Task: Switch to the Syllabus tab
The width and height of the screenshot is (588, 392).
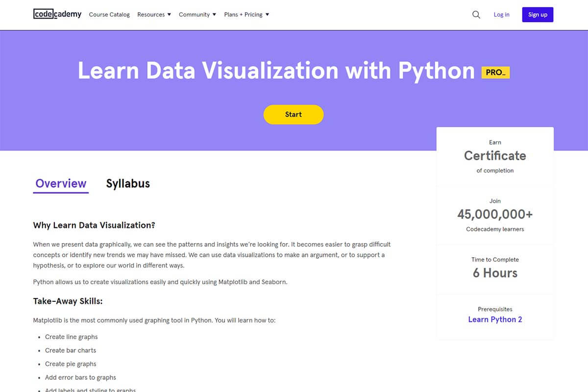Action: pos(128,184)
